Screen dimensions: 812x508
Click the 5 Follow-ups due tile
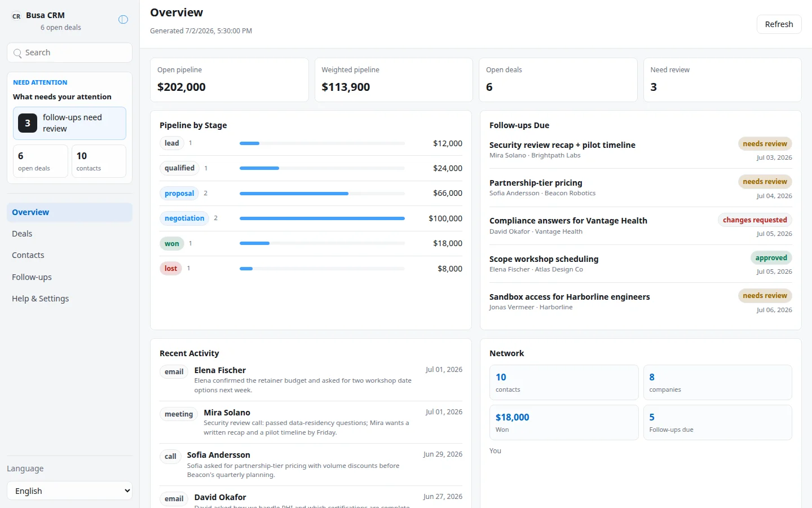click(717, 422)
